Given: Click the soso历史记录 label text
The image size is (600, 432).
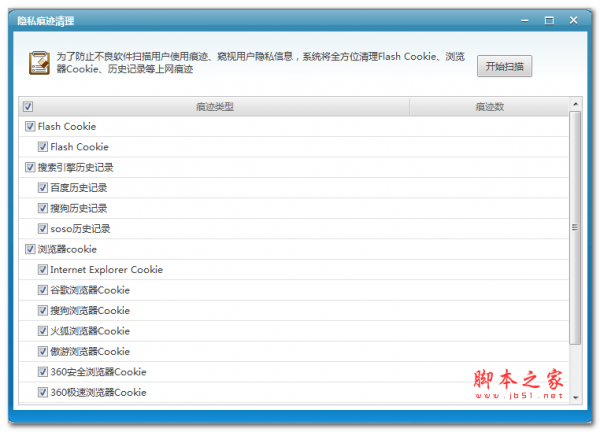Looking at the screenshot, I should click(x=80, y=228).
